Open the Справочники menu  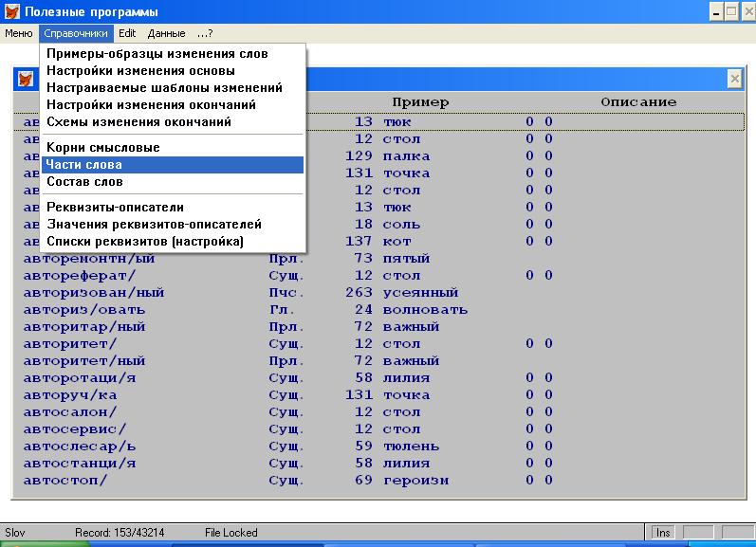pyautogui.click(x=76, y=33)
